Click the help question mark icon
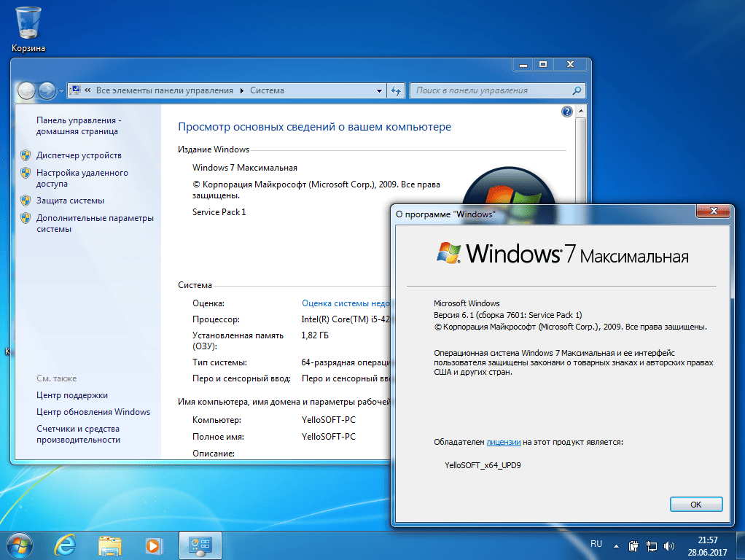Screen dimensions: 745x560 [x=567, y=112]
